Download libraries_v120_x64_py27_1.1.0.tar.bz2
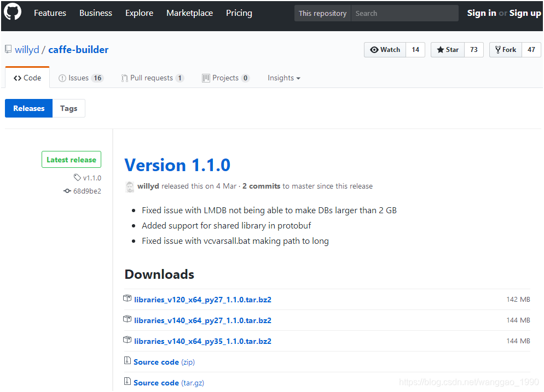The height and width of the screenshot is (392, 544). [x=202, y=300]
